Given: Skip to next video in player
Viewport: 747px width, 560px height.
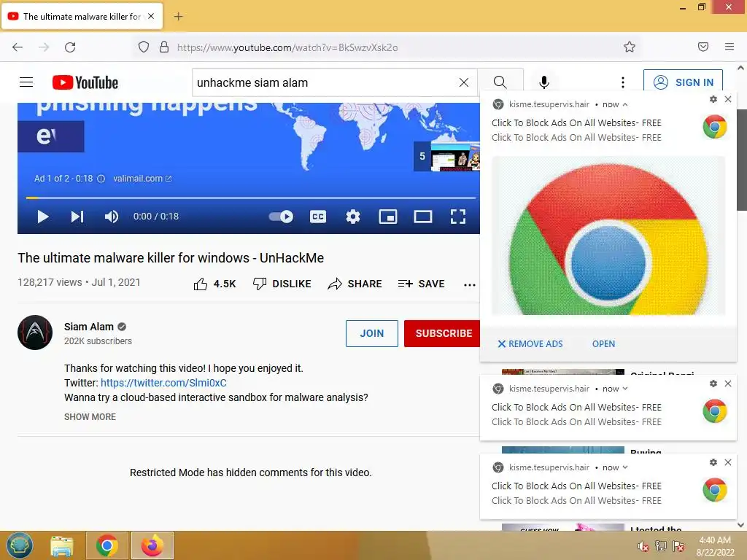Looking at the screenshot, I should tap(77, 217).
